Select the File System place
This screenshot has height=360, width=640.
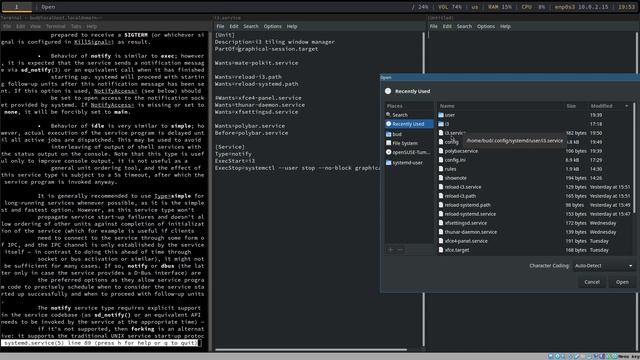tap(409, 143)
